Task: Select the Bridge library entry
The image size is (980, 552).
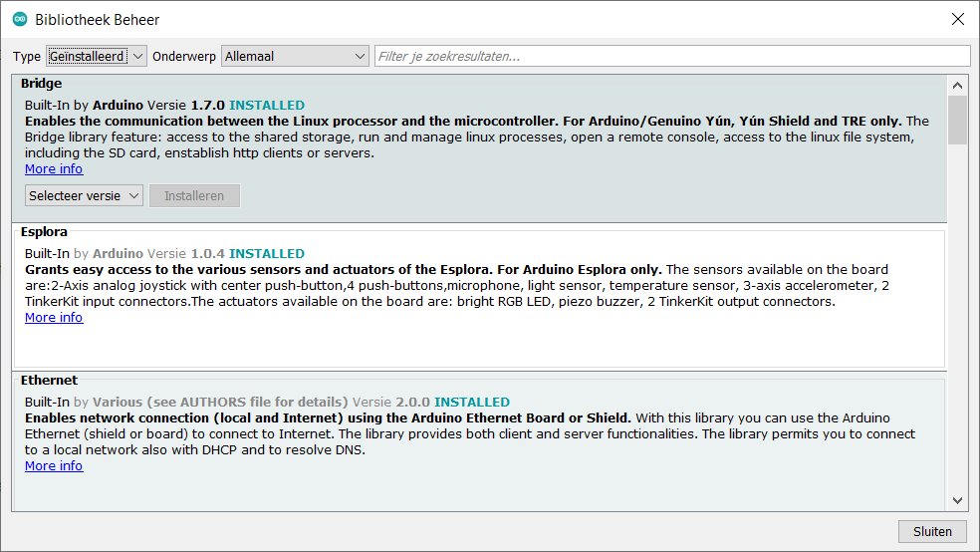Action: [479, 148]
